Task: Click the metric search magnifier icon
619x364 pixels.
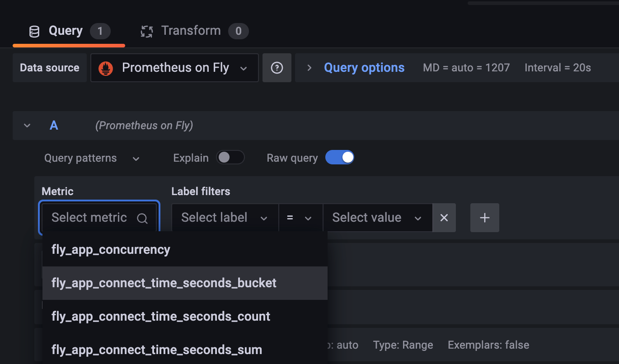Action: 142,219
